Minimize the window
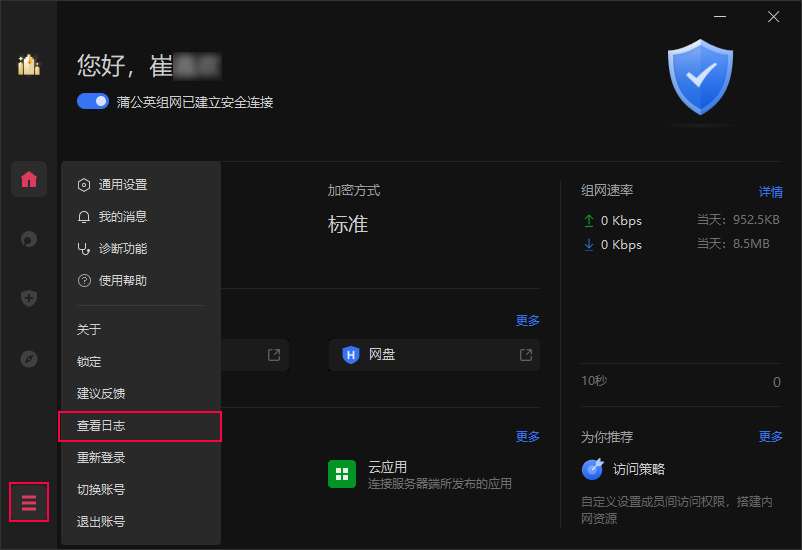802x550 pixels. (x=720, y=16)
